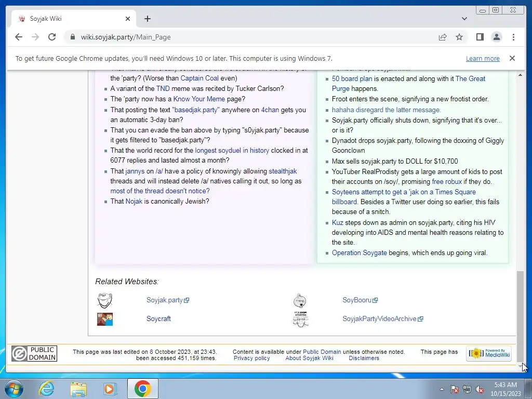The height and width of the screenshot is (399, 532).
Task: Open the Chrome three-dot menu
Action: [x=513, y=37]
